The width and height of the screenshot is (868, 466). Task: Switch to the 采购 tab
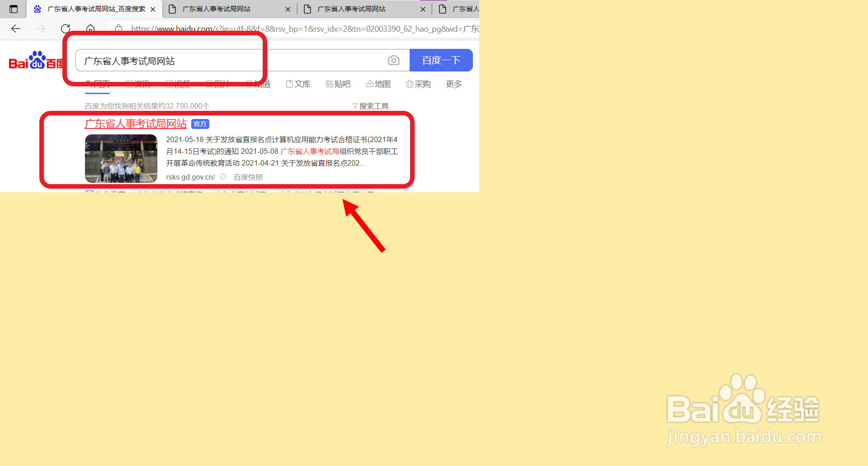(419, 84)
